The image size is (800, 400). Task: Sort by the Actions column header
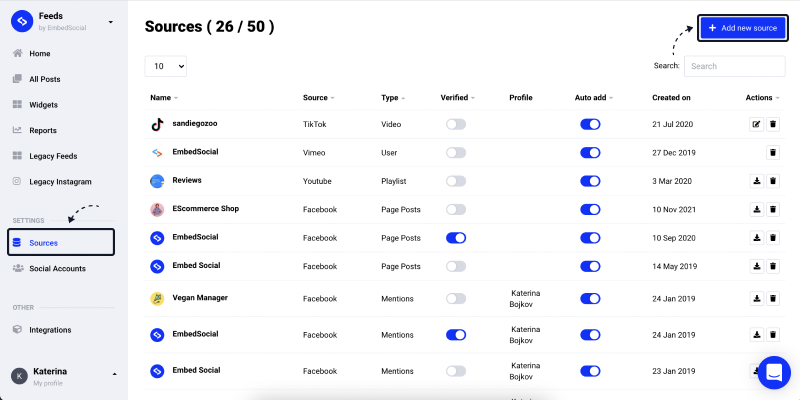pos(762,98)
